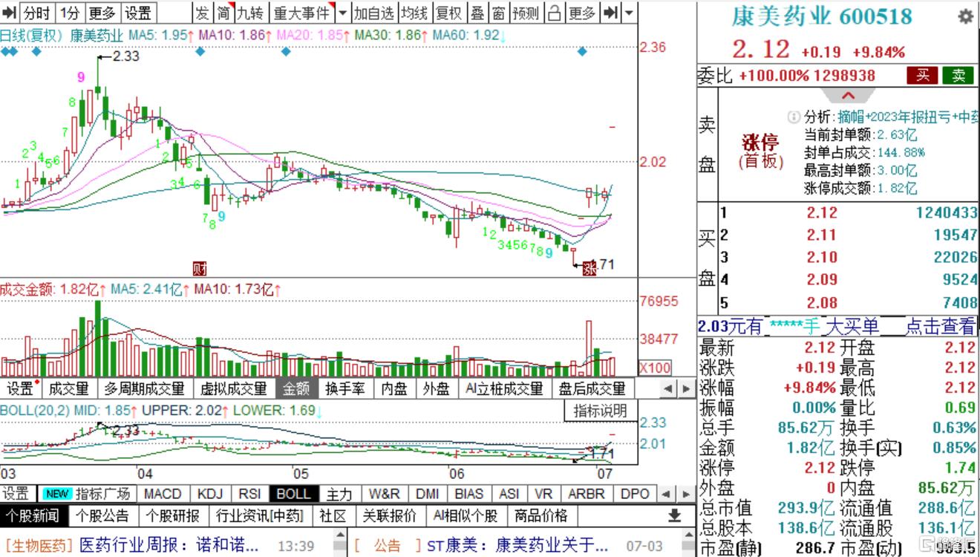Open the 个股研报 research reports tab
The image size is (980, 557).
(x=172, y=515)
